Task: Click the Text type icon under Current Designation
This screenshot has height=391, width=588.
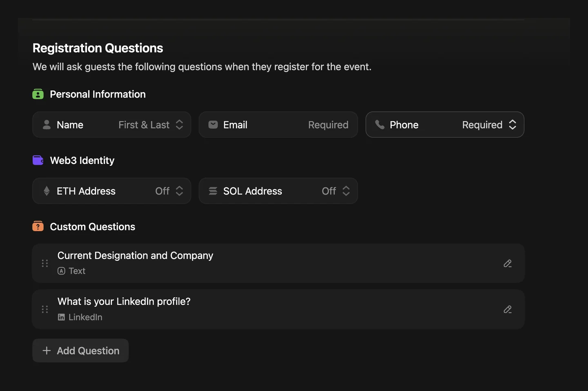Action: coord(61,271)
